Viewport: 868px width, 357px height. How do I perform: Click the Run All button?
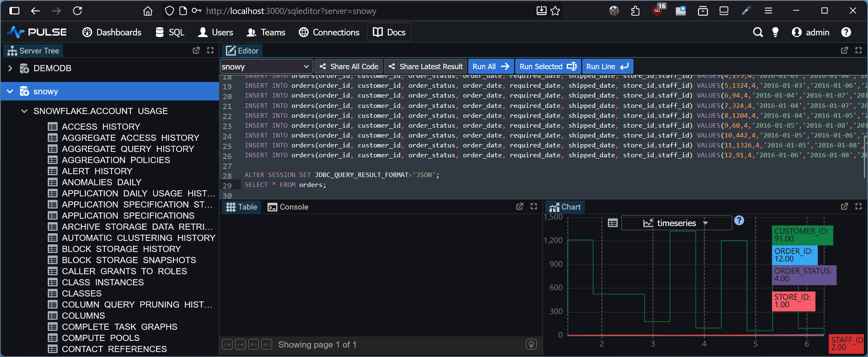click(491, 67)
